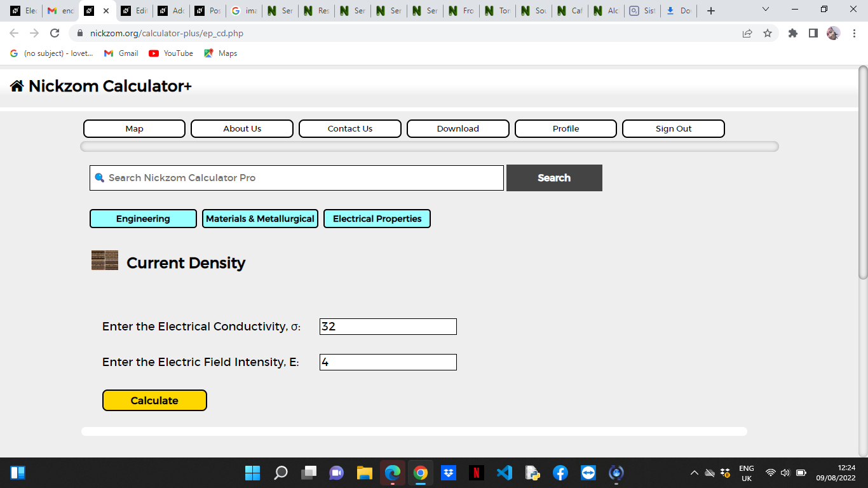Open the Chrome profile avatar
This screenshot has height=488, width=868.
(834, 33)
